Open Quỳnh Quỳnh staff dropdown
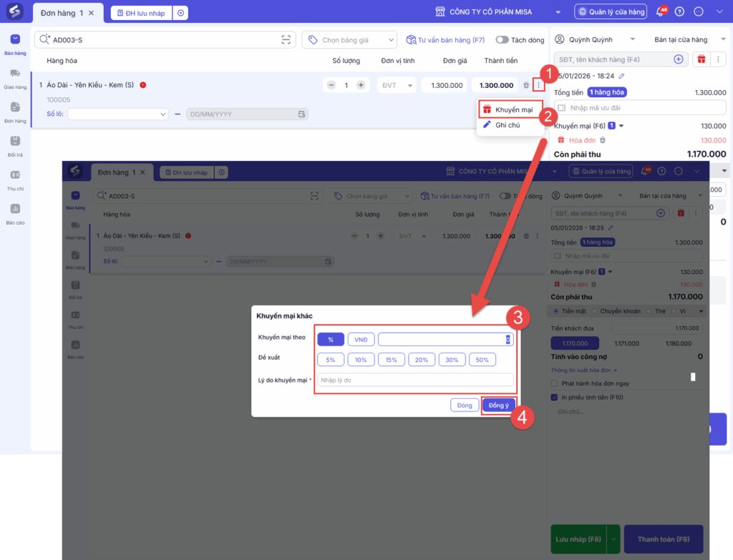Image resolution: width=733 pixels, height=560 pixels. click(x=632, y=40)
